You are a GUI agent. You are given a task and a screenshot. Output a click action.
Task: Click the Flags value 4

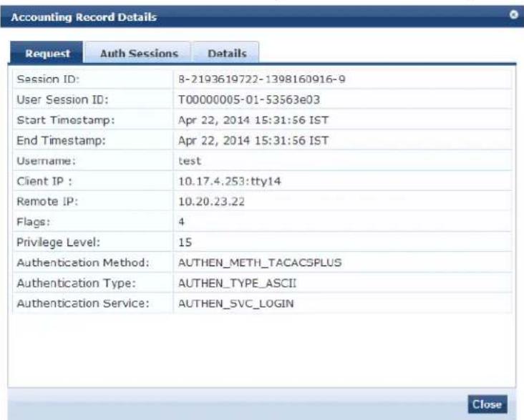[x=181, y=222]
